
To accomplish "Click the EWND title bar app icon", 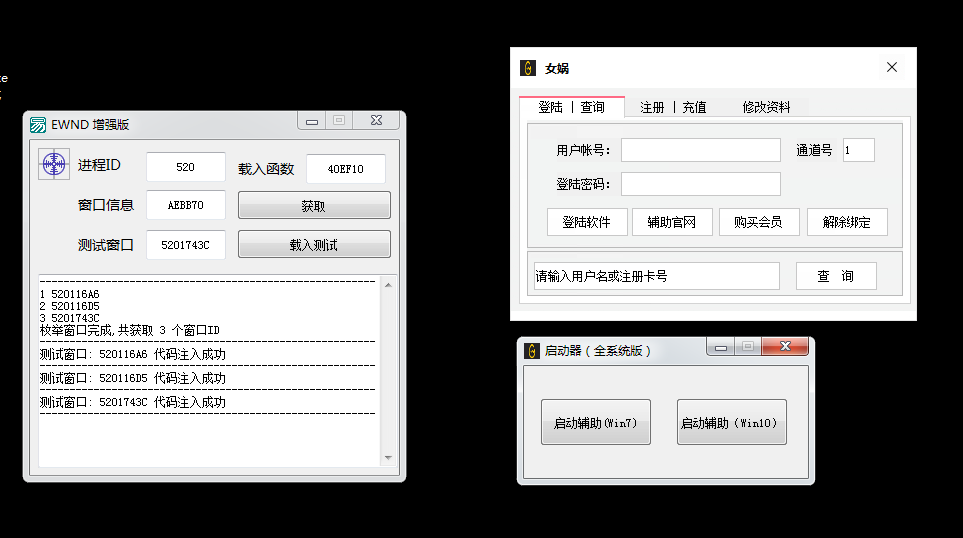I will [37, 125].
